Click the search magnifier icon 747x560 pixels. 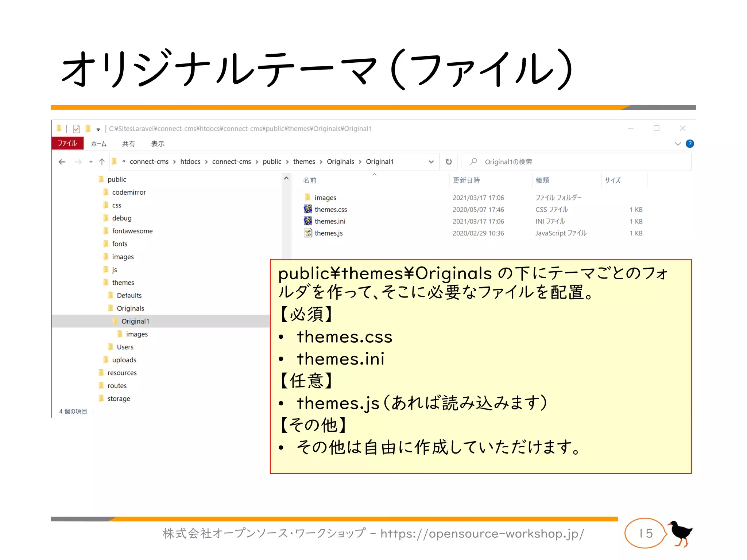tap(473, 161)
